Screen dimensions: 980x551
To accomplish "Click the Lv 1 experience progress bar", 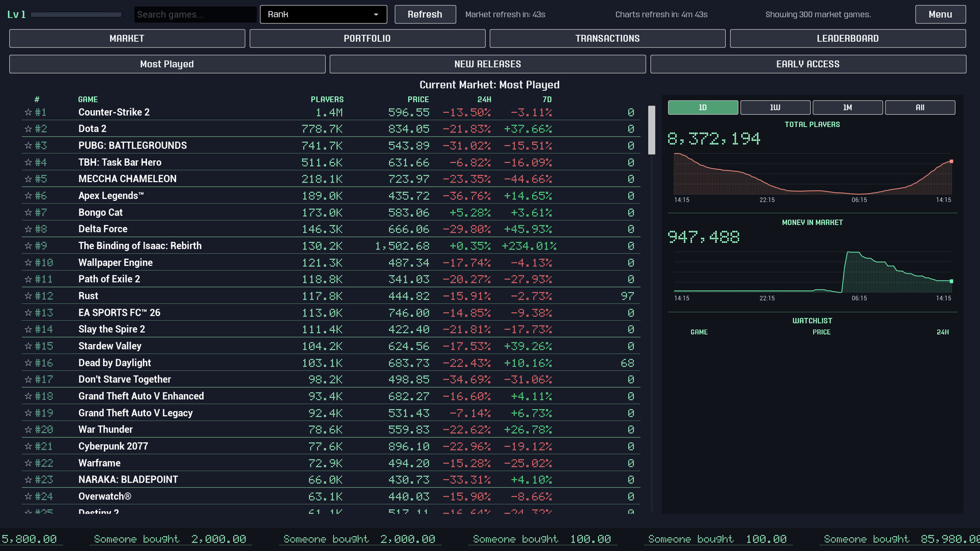I will pyautogui.click(x=76, y=15).
